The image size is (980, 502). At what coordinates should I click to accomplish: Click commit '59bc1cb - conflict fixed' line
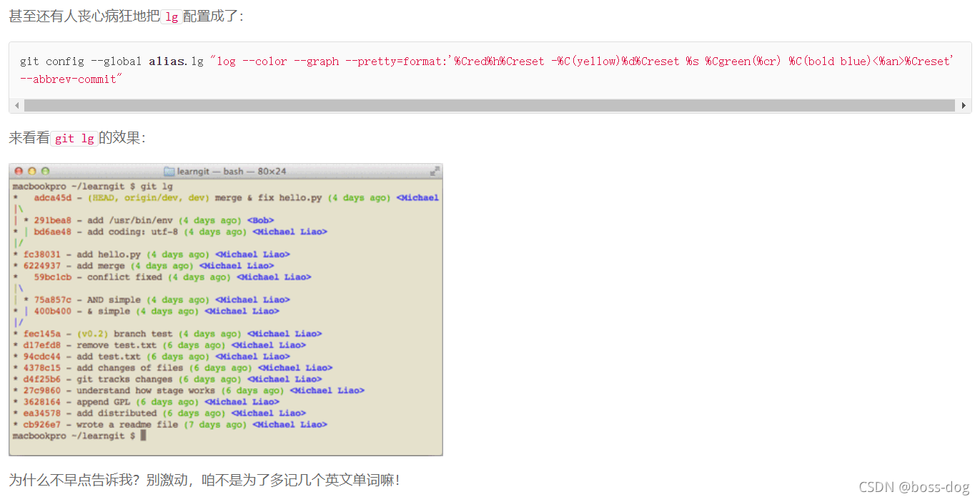pyautogui.click(x=162, y=277)
